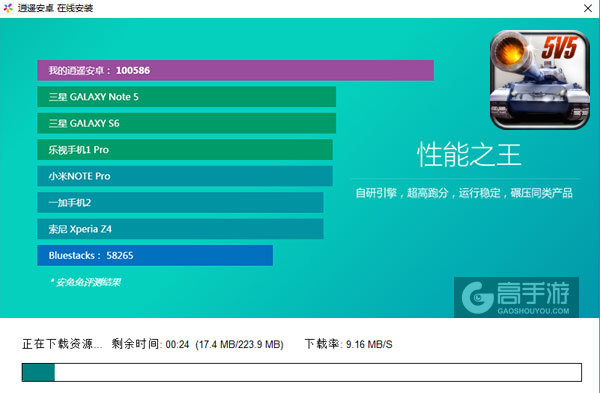The height and width of the screenshot is (393, 600).
Task: Click the 逍遥安卓 app logo in title bar
Action: point(8,8)
